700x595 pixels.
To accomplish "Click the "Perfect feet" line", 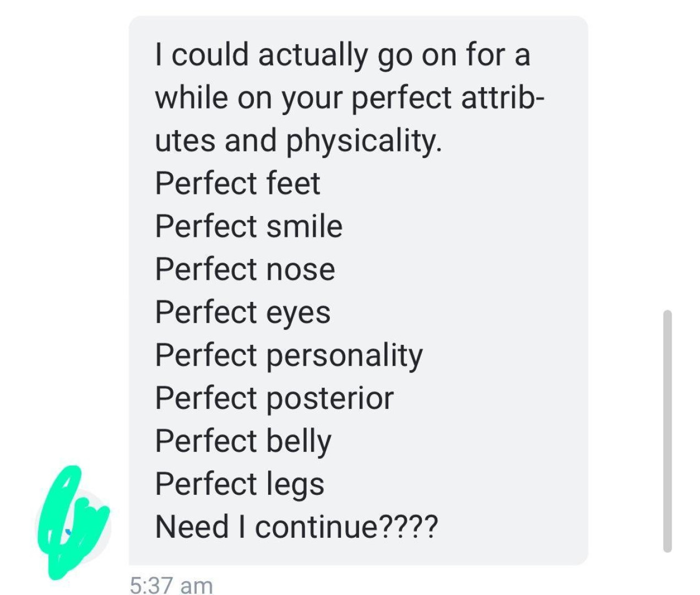I will [x=237, y=183].
